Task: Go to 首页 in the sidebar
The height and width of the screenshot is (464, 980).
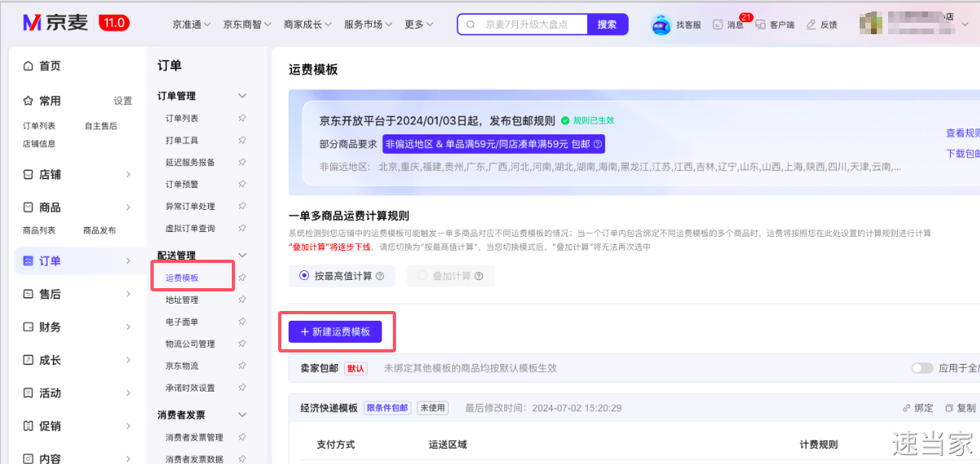Action: pyautogui.click(x=50, y=66)
